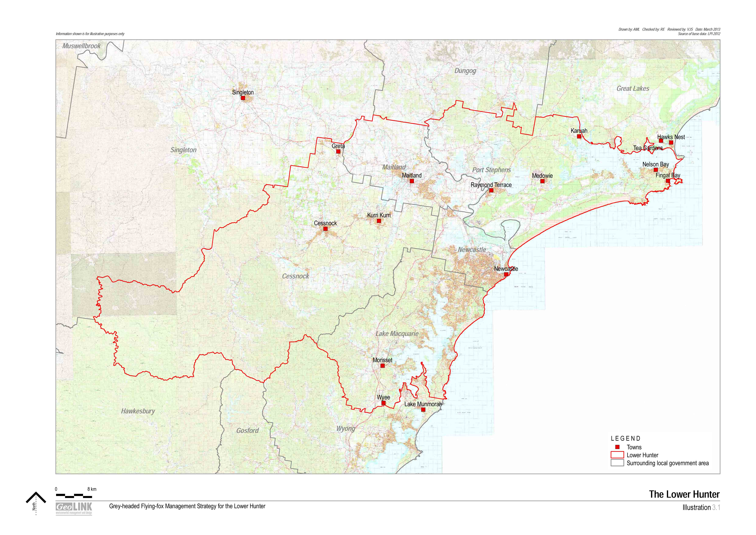The image size is (756, 535).
Task: Click the '8 km' scale label
Action: [x=92, y=489]
